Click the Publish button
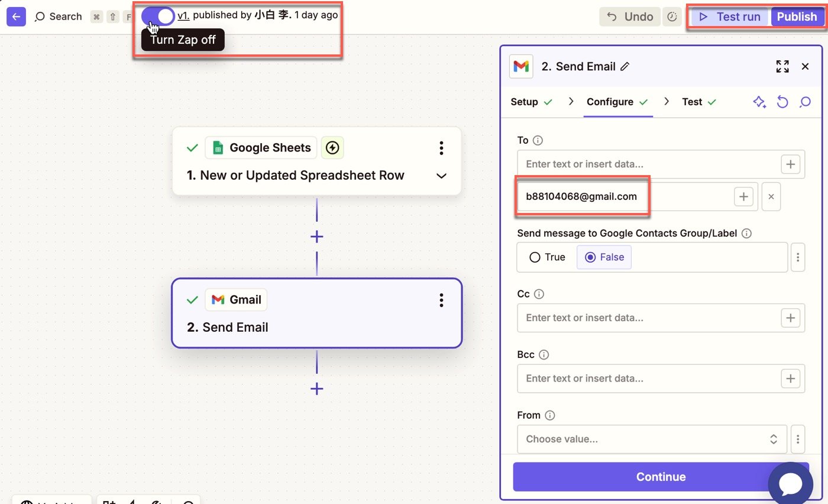The width and height of the screenshot is (828, 504). tap(797, 17)
